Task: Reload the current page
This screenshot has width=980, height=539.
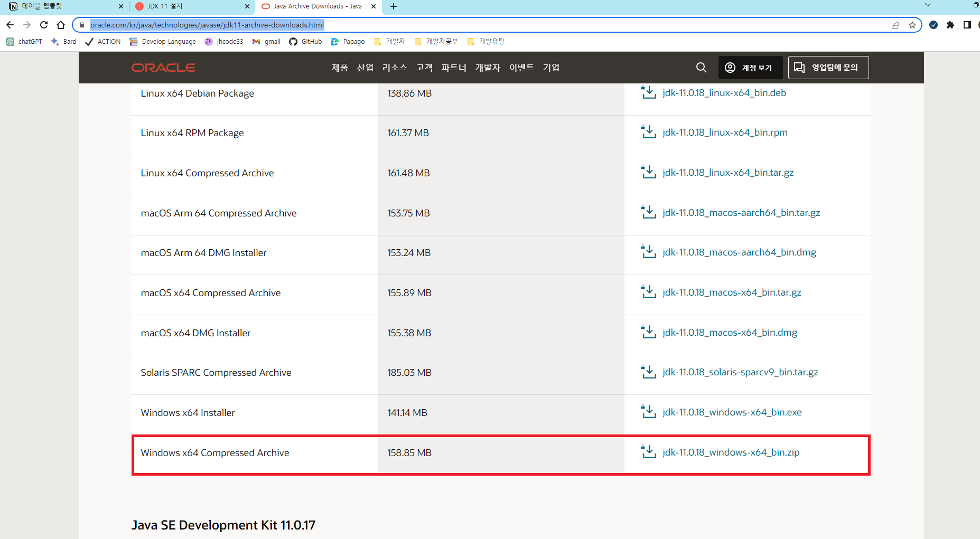Action: click(44, 25)
